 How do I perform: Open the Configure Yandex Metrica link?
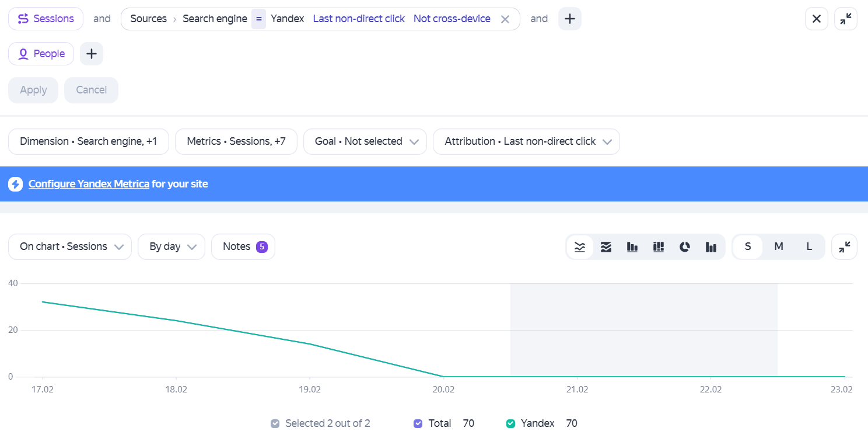coord(89,184)
